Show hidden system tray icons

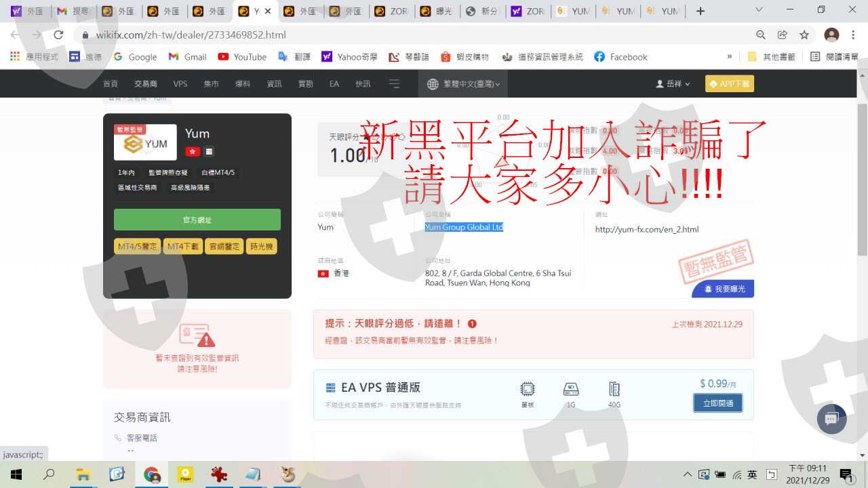[x=688, y=474]
